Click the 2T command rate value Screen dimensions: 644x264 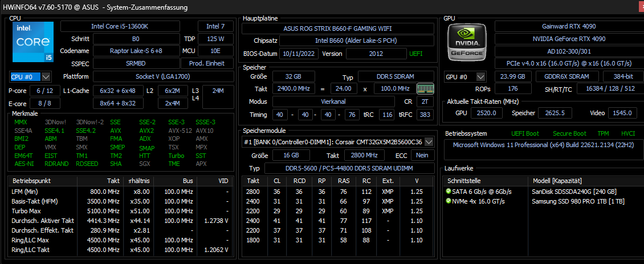pos(425,101)
